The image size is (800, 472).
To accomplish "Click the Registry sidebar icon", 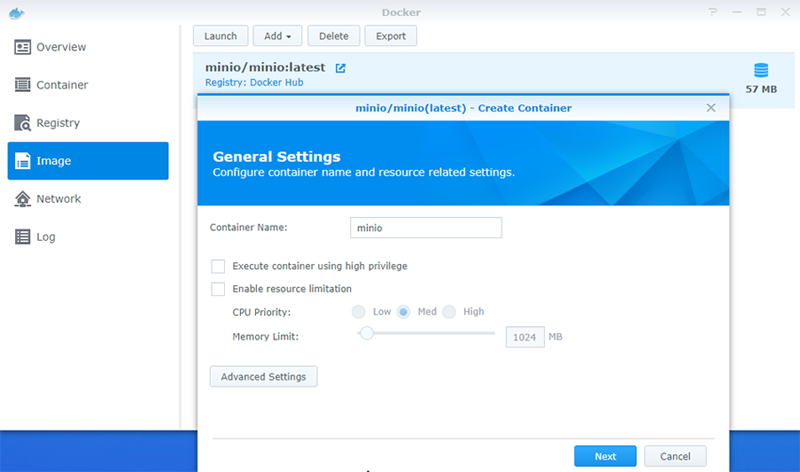I will (x=22, y=123).
